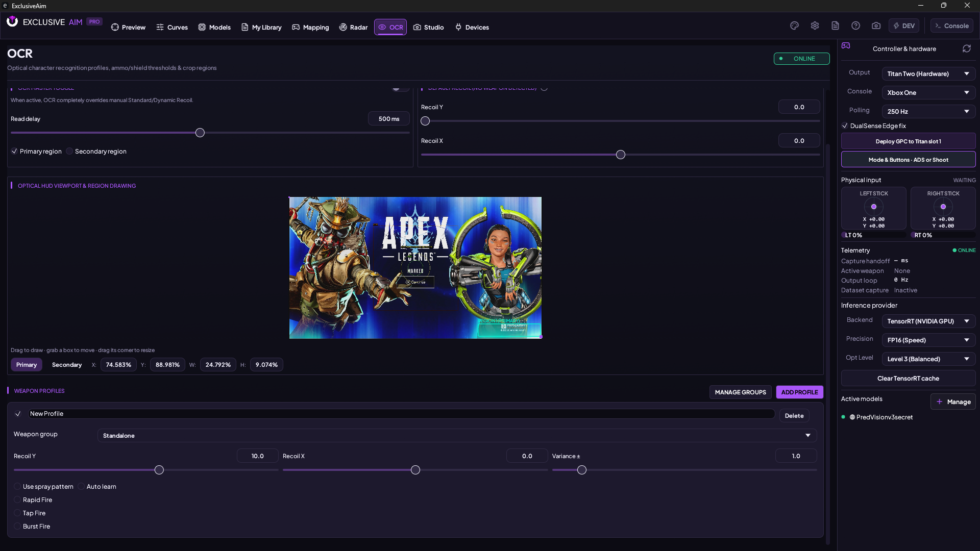This screenshot has width=980, height=551.
Task: Open the Devices tab
Action: (472, 27)
